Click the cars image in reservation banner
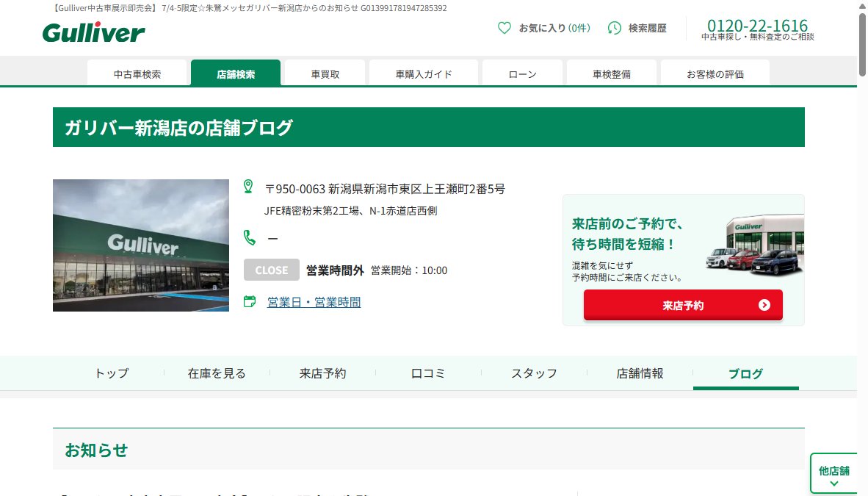This screenshot has width=868, height=496. (754, 245)
